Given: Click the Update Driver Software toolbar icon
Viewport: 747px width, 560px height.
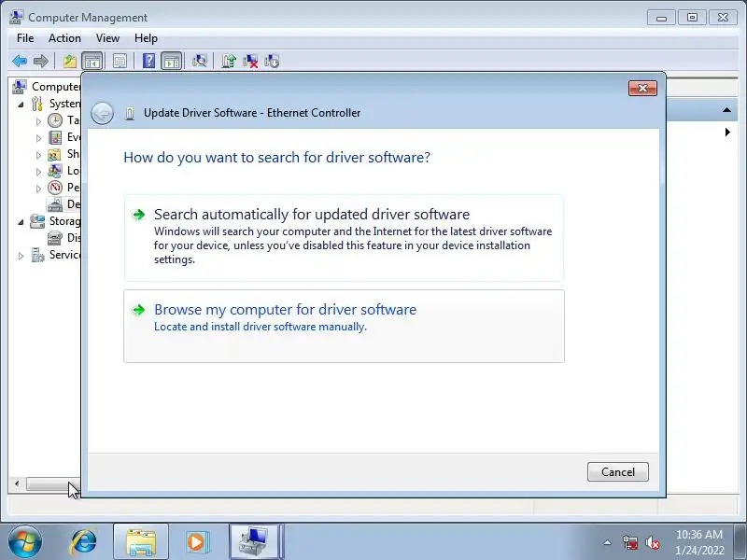Looking at the screenshot, I should pyautogui.click(x=229, y=61).
